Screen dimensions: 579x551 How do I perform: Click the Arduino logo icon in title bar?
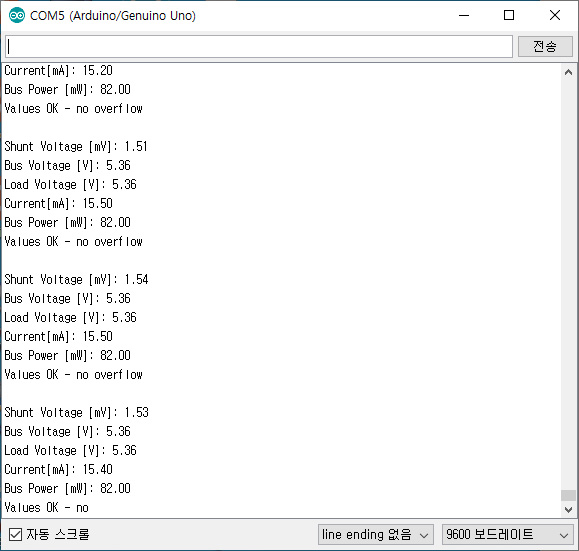pos(17,16)
